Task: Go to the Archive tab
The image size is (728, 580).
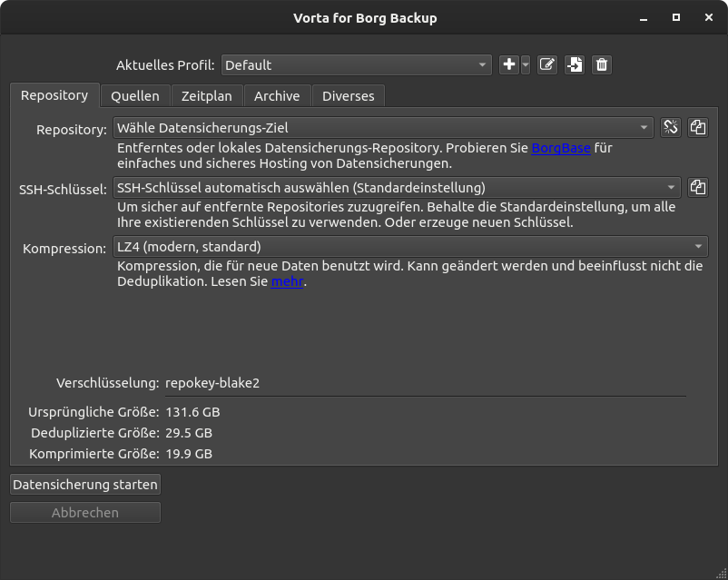Action: (x=277, y=96)
